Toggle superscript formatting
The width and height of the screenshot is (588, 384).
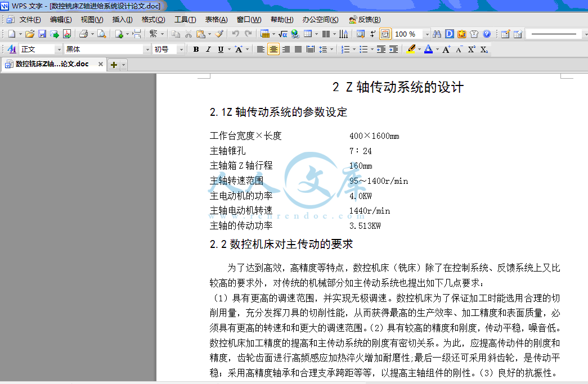point(472,49)
